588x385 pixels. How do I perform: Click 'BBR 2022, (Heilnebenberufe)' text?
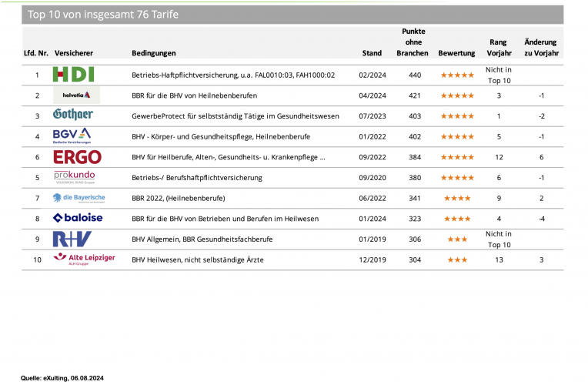[179, 198]
